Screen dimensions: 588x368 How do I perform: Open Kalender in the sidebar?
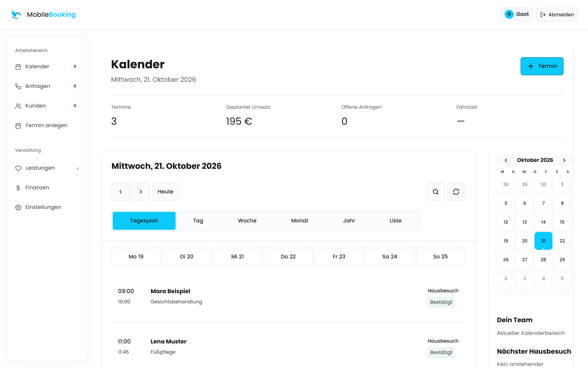pos(47,66)
